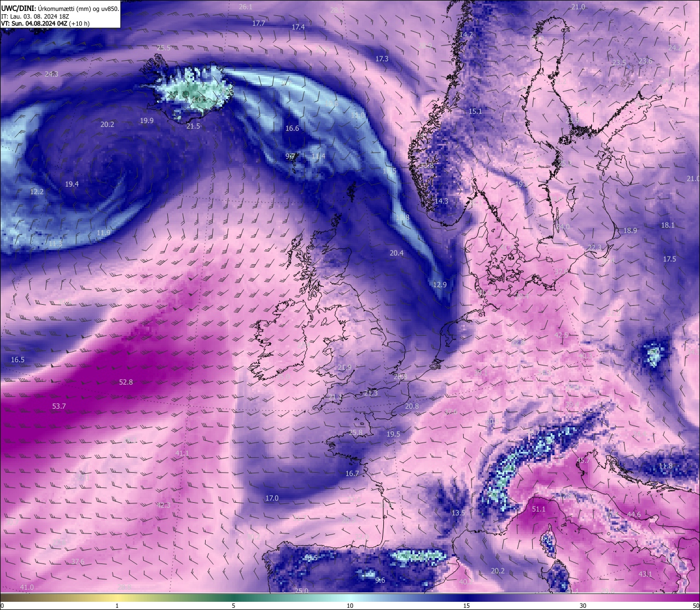Click the 15 tick label on the color bar
700x610 pixels.
[x=466, y=605]
